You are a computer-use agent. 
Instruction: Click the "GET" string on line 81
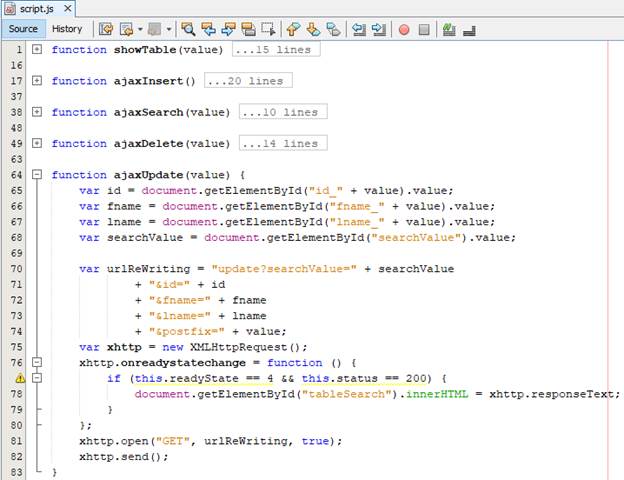[x=172, y=441]
